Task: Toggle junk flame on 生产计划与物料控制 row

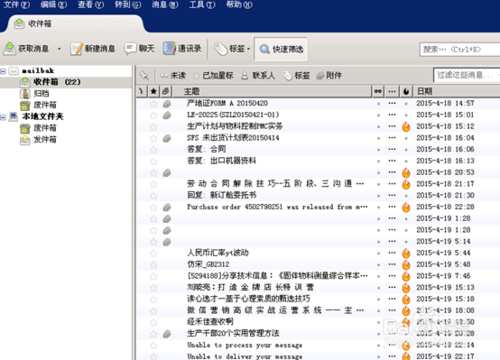Action: pyautogui.click(x=406, y=127)
